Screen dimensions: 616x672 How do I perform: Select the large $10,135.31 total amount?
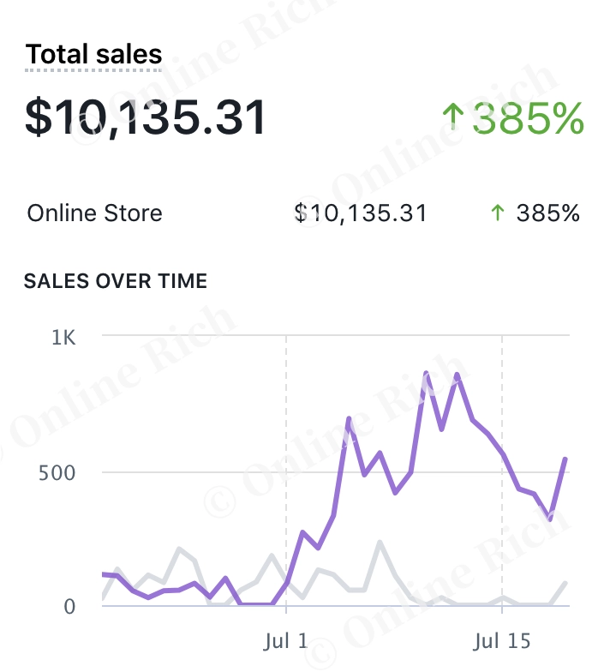pyautogui.click(x=146, y=117)
